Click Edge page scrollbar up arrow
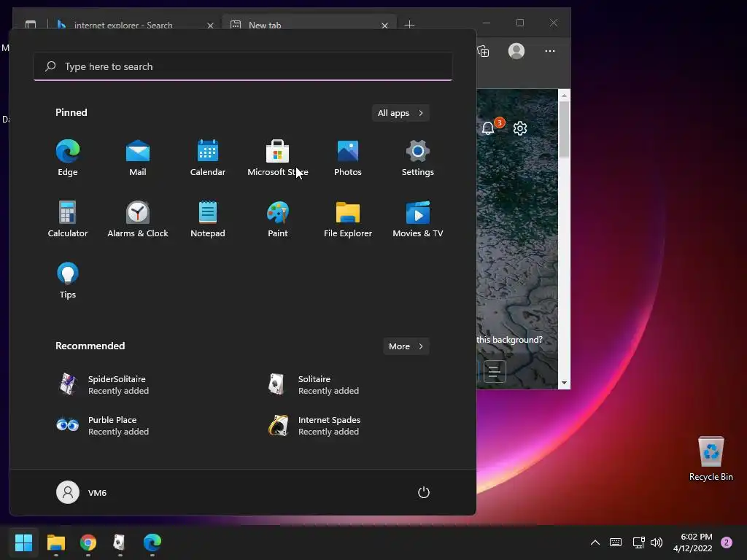 (564, 96)
